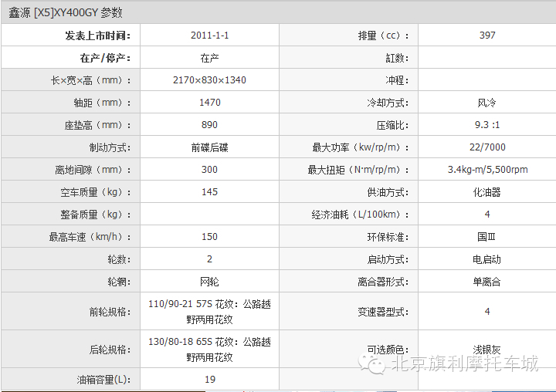Click the value '4' in the 变速器型式 row
Viewport: 556px width, 392px height.
[487, 311]
